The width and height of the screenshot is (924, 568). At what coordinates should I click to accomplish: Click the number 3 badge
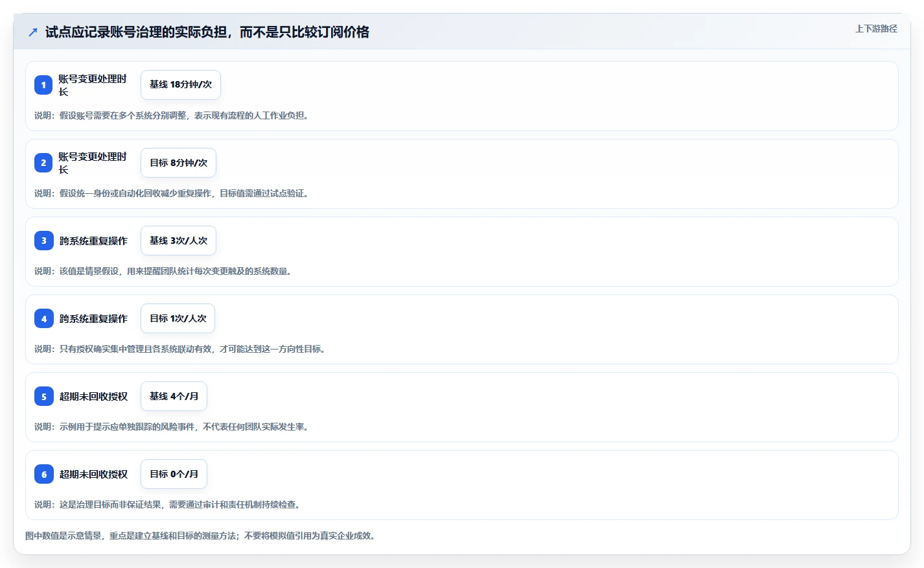pos(43,241)
